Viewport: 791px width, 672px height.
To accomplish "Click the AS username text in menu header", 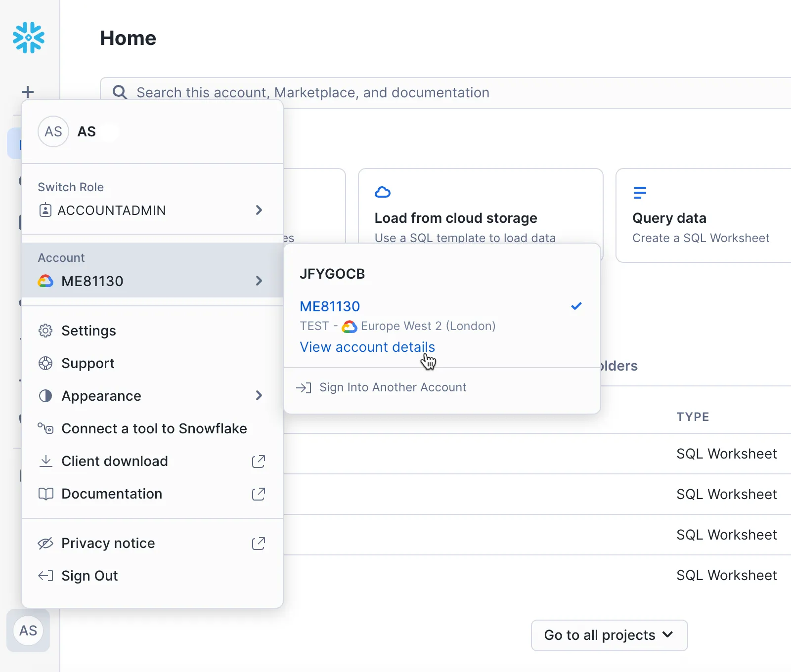I will 87,131.
